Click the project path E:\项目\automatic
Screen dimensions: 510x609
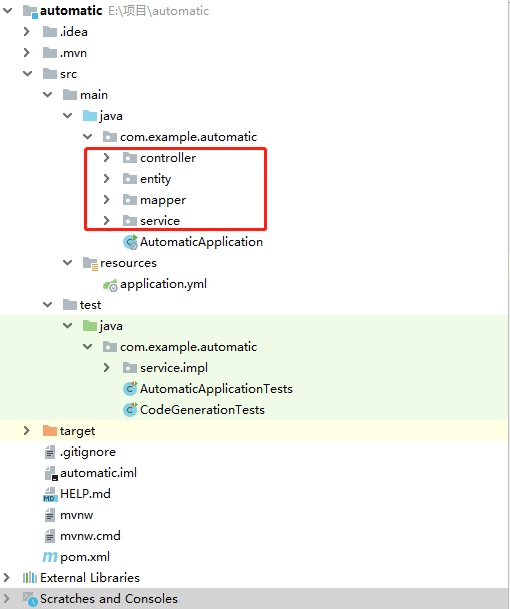click(x=158, y=11)
